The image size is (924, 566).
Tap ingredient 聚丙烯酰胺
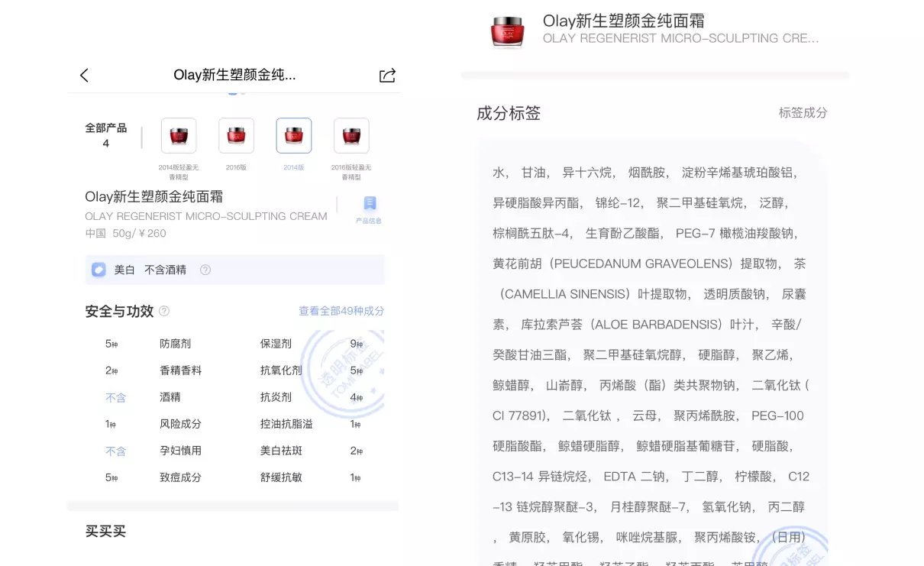(705, 416)
